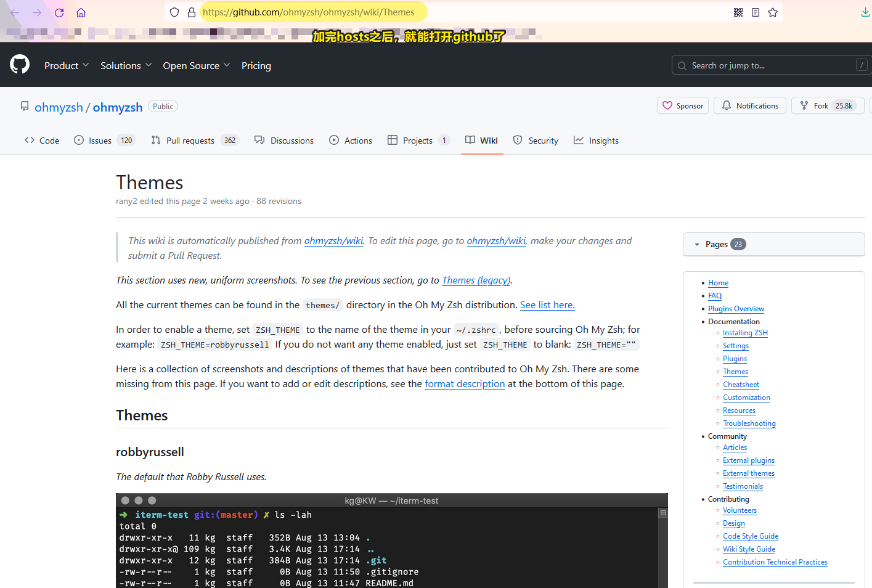Open Troubleshooting sidebar link
The height and width of the screenshot is (588, 872).
tap(749, 423)
